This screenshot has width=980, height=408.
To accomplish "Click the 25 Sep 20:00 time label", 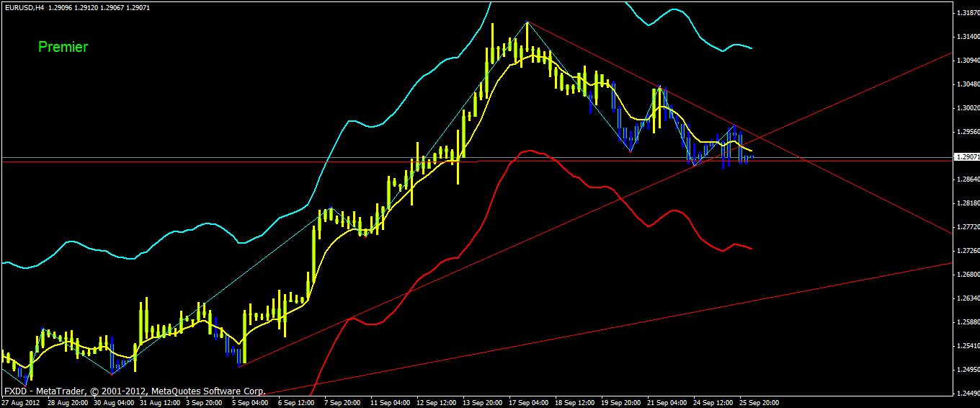I will point(758,402).
